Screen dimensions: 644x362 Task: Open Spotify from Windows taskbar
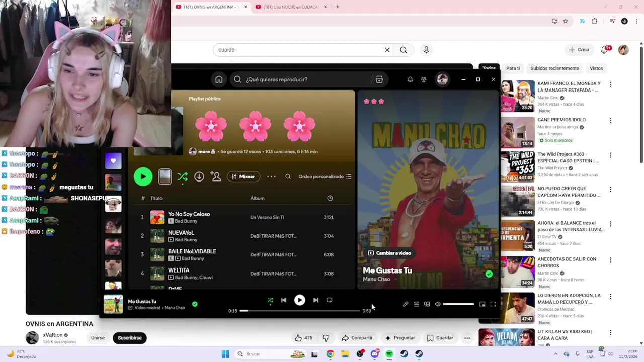pos(389,354)
